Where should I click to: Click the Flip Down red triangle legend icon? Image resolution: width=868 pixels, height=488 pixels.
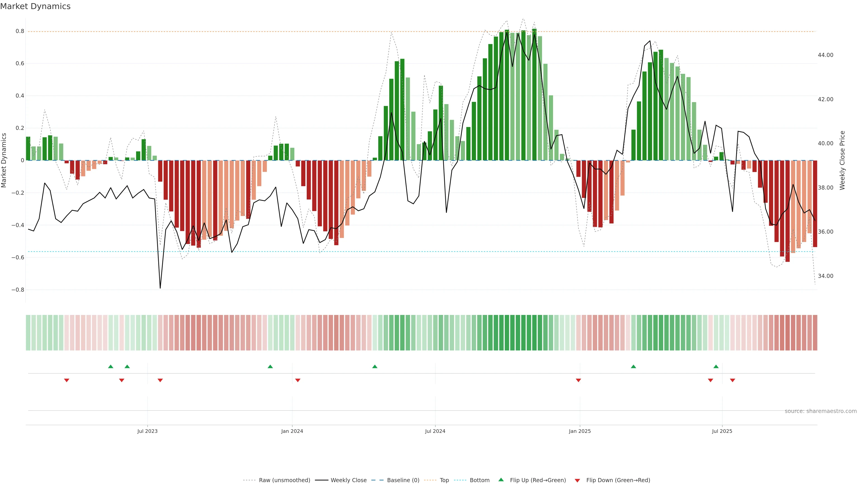click(577, 481)
